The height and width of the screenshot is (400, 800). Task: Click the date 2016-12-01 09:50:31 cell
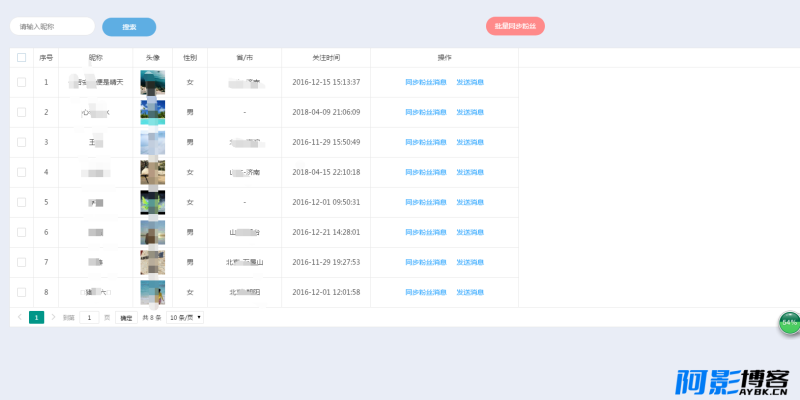click(x=326, y=202)
